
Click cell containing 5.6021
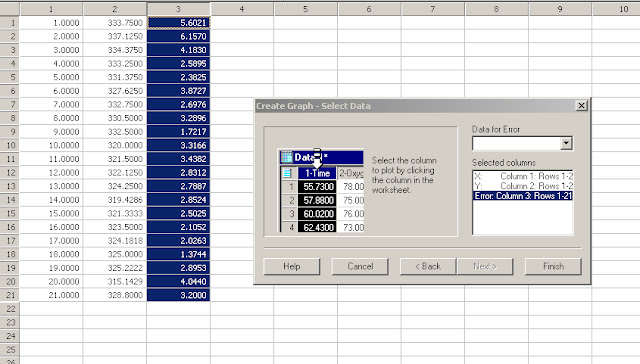178,23
